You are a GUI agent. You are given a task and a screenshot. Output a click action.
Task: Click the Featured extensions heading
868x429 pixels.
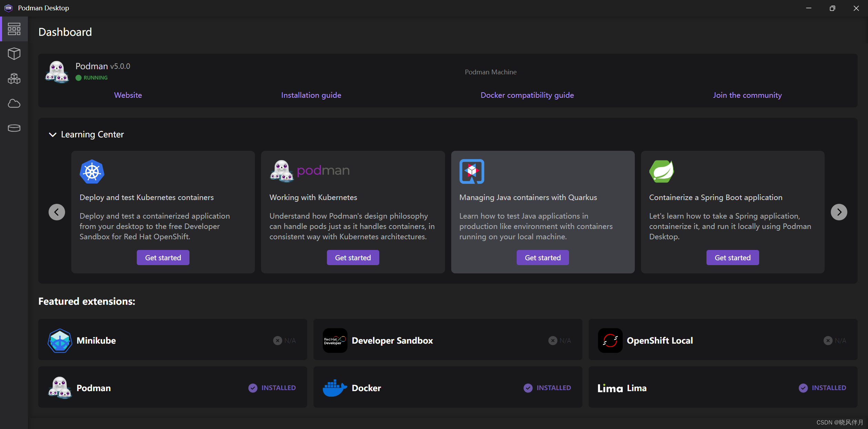point(87,301)
